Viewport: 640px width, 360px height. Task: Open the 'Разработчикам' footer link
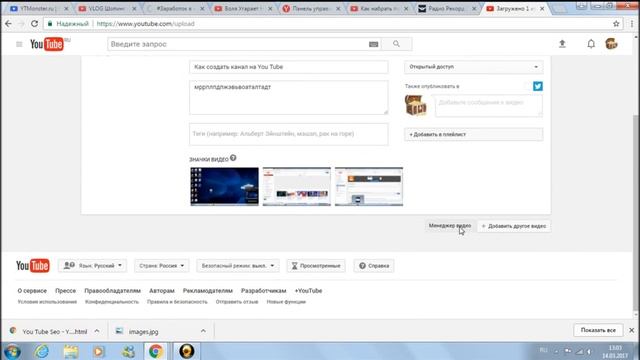tap(264, 291)
